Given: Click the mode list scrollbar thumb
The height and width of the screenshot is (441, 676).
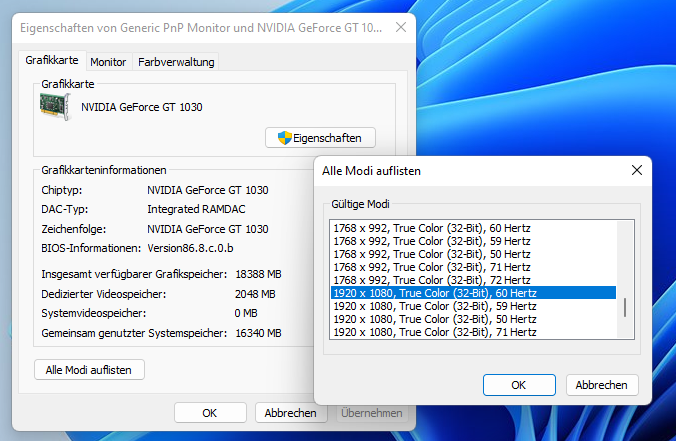Looking at the screenshot, I should coord(625,307).
